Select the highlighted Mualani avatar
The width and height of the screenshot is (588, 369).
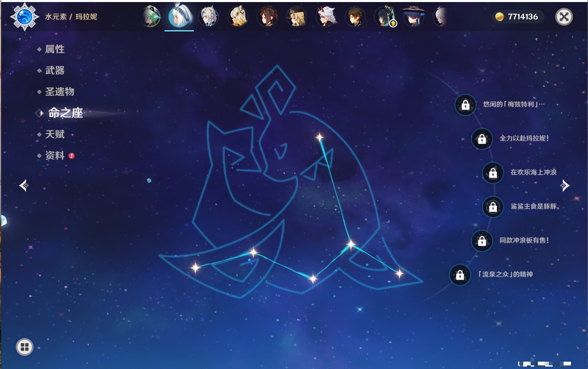click(180, 16)
